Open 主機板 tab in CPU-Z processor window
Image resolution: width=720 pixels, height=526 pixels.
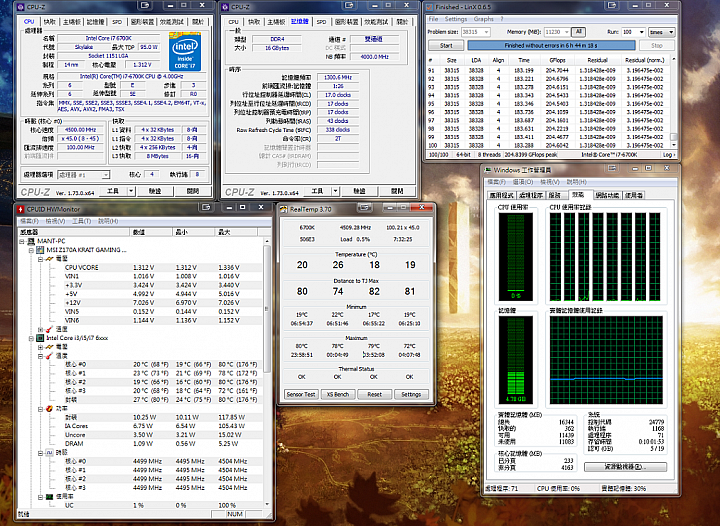tap(72, 22)
